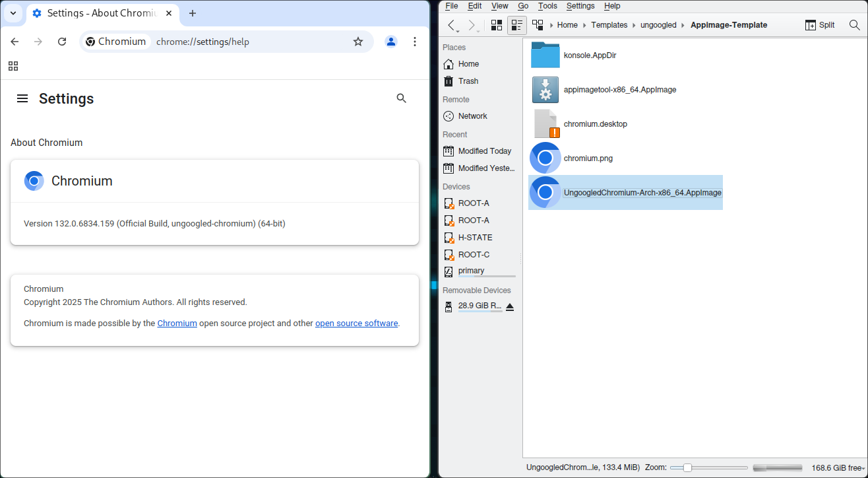Open Dolphin search magnifier

[x=854, y=25]
